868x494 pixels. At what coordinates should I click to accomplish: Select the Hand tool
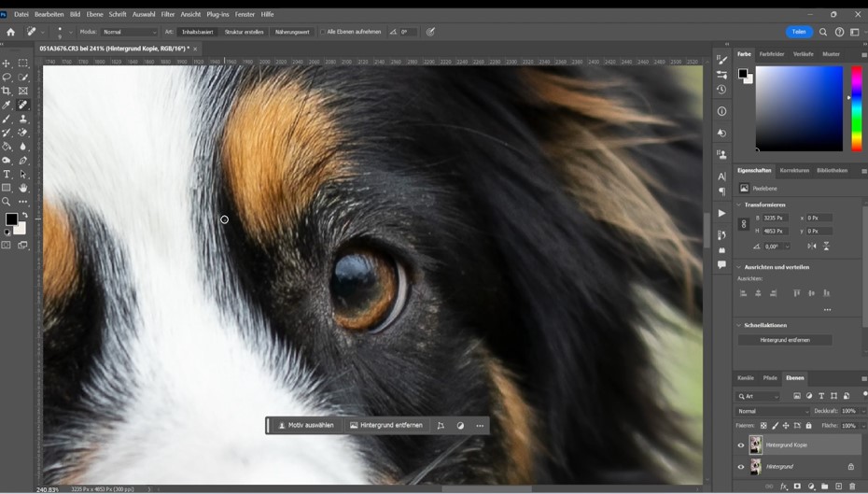(23, 188)
